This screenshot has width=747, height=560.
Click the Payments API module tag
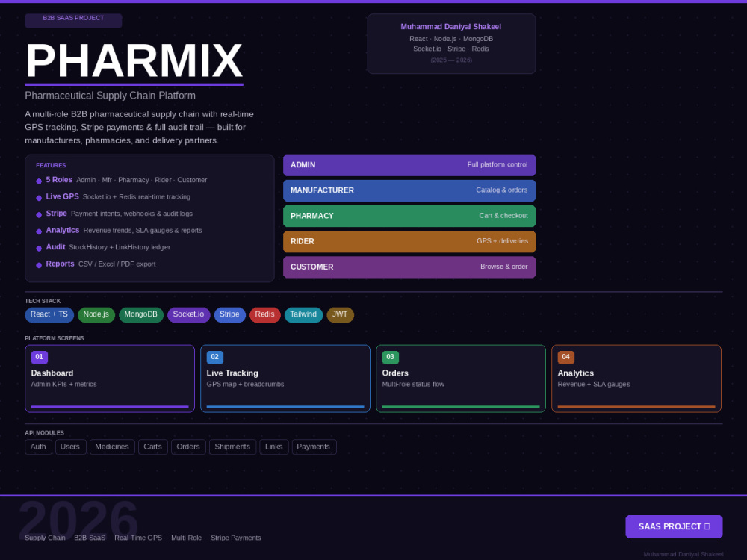click(x=314, y=447)
